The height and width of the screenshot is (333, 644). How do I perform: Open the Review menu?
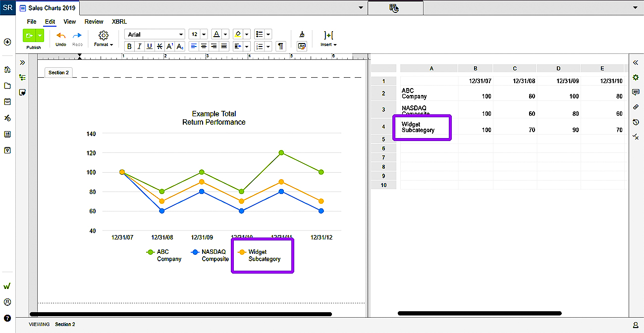94,21
